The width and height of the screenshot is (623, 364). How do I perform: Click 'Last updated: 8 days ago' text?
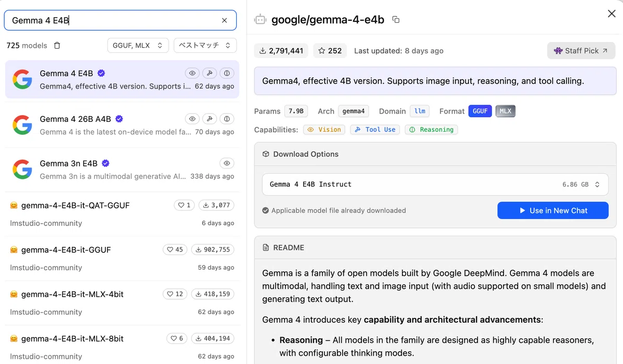click(399, 51)
